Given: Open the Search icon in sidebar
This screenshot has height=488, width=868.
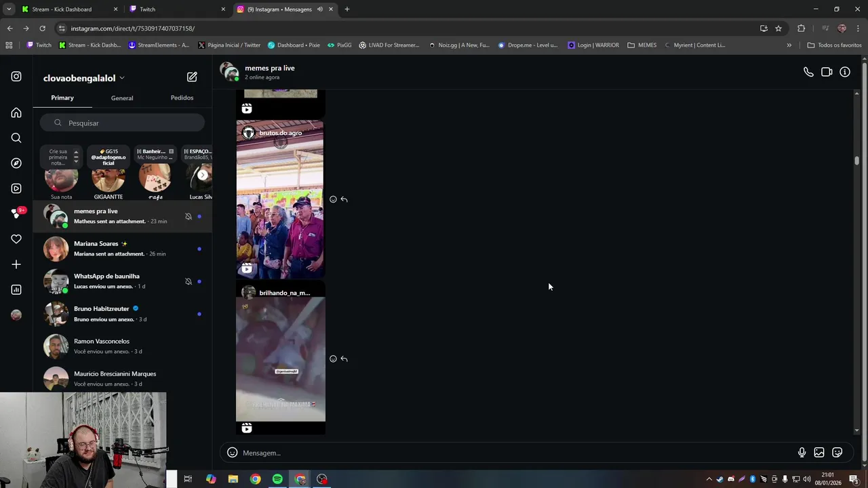Looking at the screenshot, I should [16, 138].
